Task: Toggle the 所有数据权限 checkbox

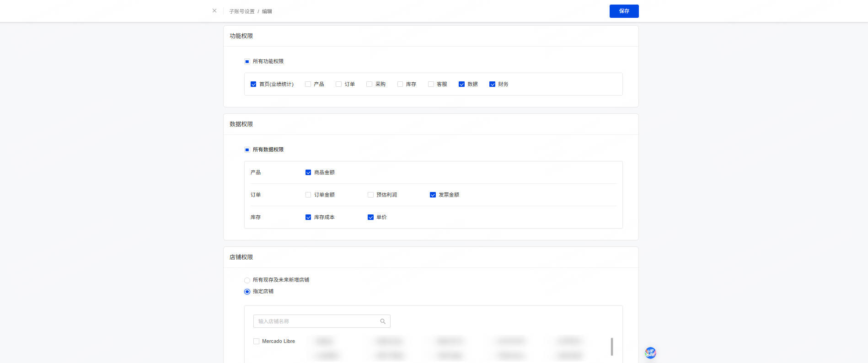Action: pos(247,149)
